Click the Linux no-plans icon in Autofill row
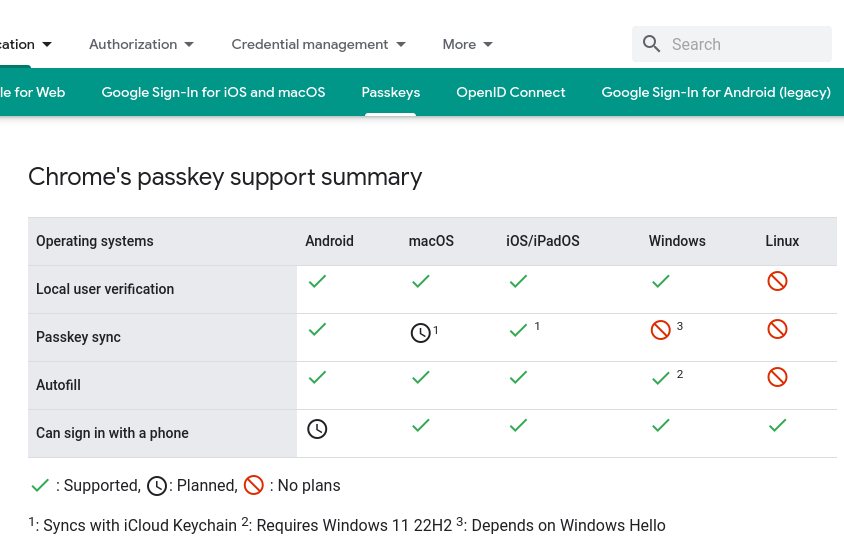The height and width of the screenshot is (543, 844). click(x=777, y=377)
